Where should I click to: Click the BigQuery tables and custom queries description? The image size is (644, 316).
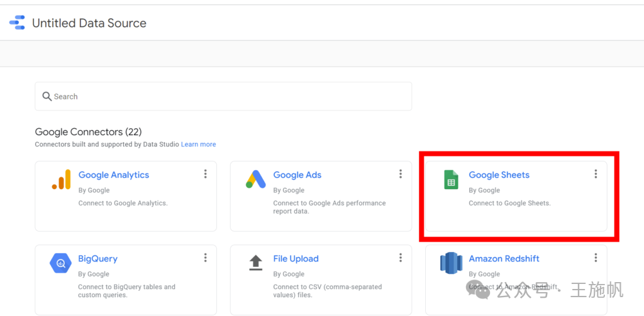(126, 291)
